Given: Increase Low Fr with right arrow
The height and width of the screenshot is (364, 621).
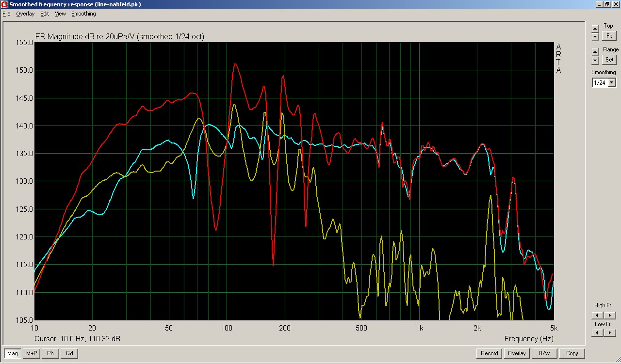Looking at the screenshot, I should click(x=610, y=333).
